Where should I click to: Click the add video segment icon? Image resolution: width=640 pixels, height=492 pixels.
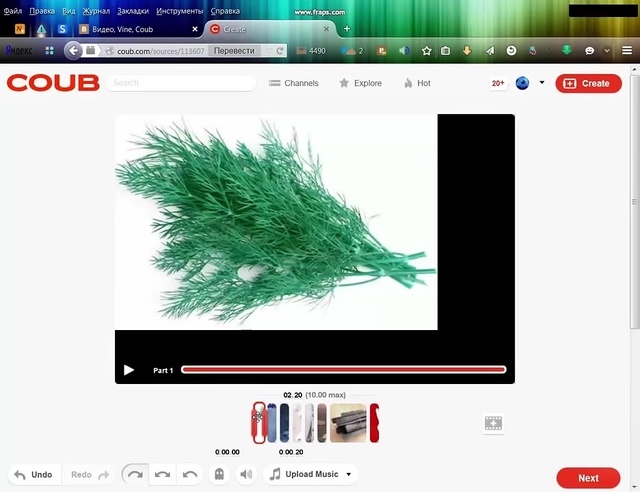click(493, 424)
